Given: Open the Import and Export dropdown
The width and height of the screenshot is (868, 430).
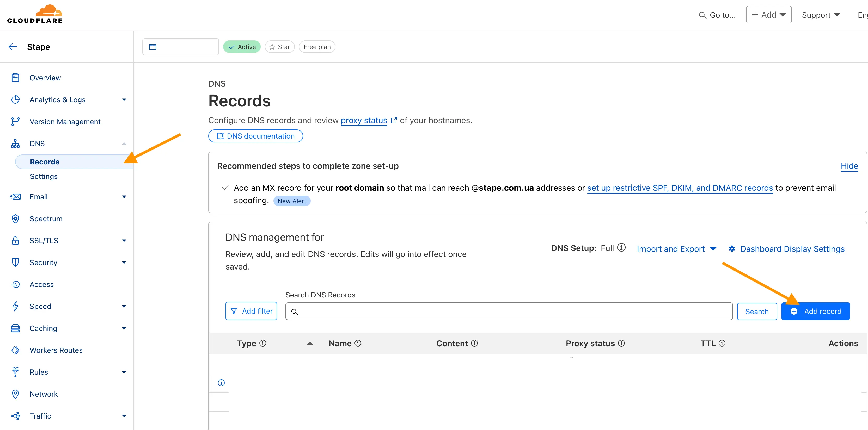Looking at the screenshot, I should [x=676, y=249].
